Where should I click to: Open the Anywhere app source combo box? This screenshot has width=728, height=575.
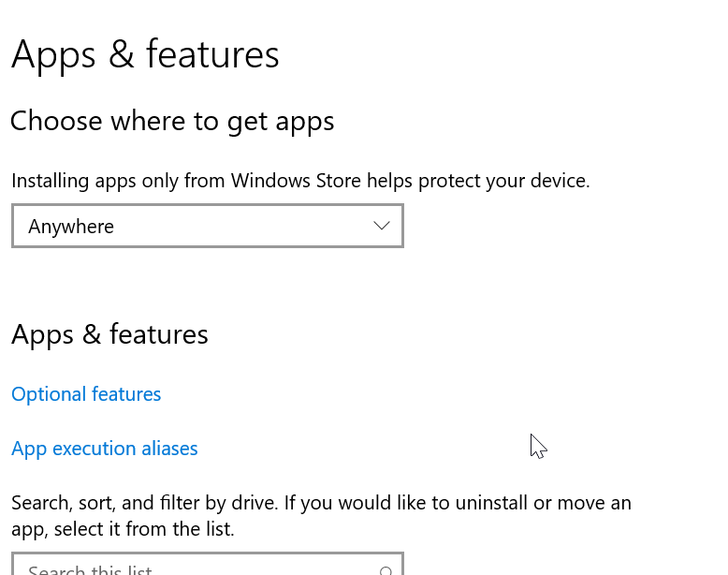(207, 226)
